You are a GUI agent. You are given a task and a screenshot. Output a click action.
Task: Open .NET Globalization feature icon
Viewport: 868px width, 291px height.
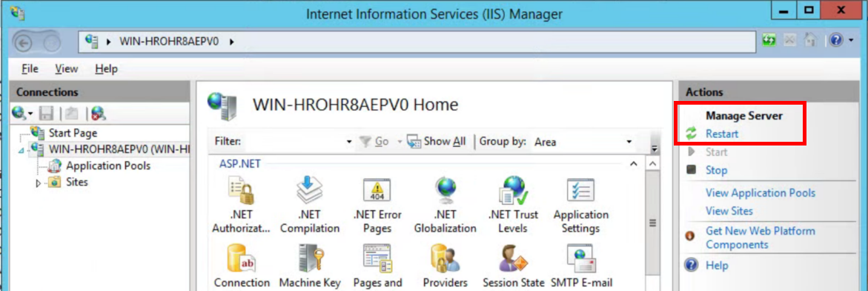[x=445, y=206]
